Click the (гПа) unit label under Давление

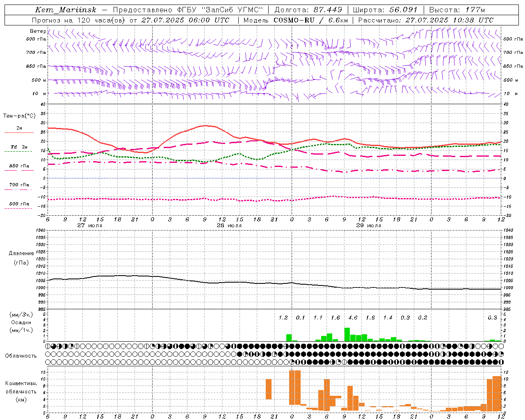coord(21,262)
